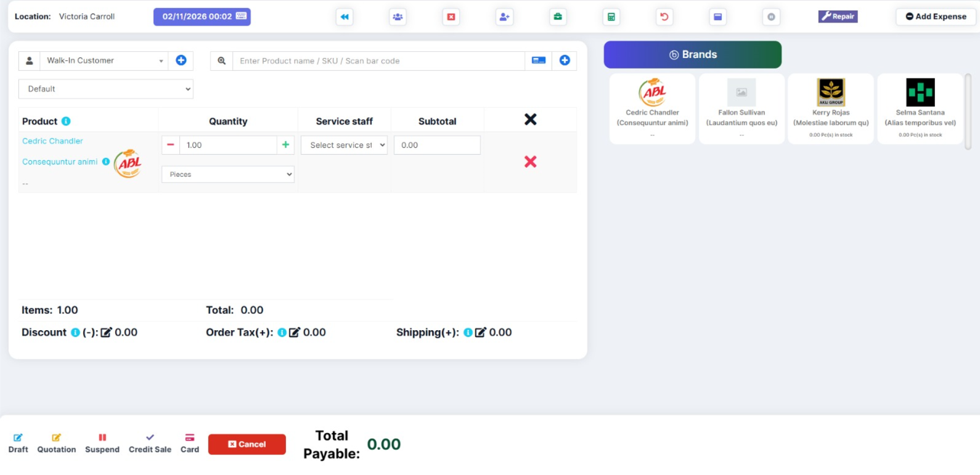Click the date field 02/11/2026 00:02

coord(202,17)
